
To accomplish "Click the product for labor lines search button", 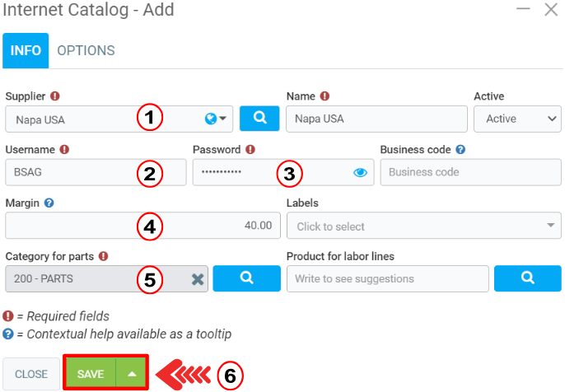I will tap(528, 278).
